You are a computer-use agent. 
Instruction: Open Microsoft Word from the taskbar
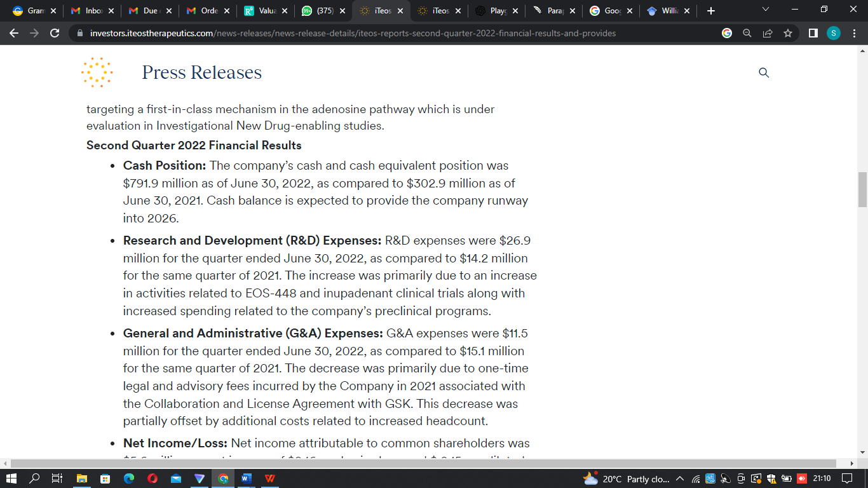247,478
